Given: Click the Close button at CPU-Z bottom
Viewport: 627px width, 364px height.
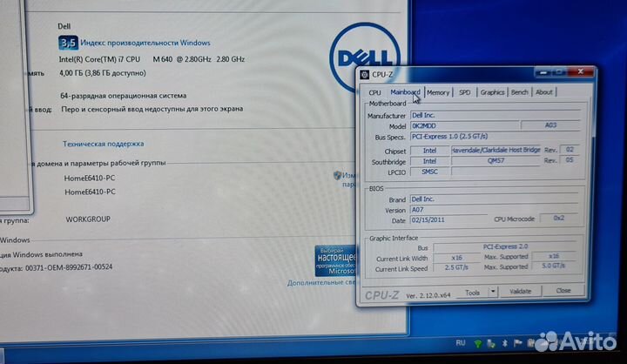Looking at the screenshot, I should tap(563, 290).
